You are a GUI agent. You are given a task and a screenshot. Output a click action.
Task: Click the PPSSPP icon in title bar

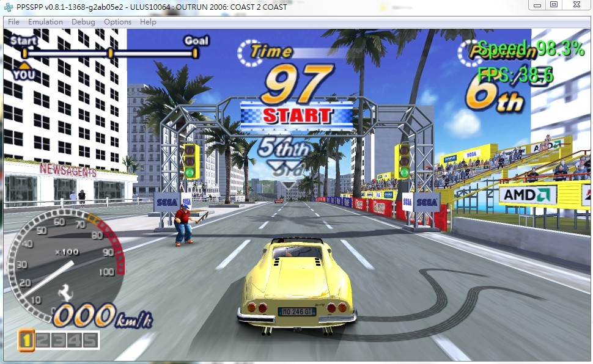[x=8, y=6]
